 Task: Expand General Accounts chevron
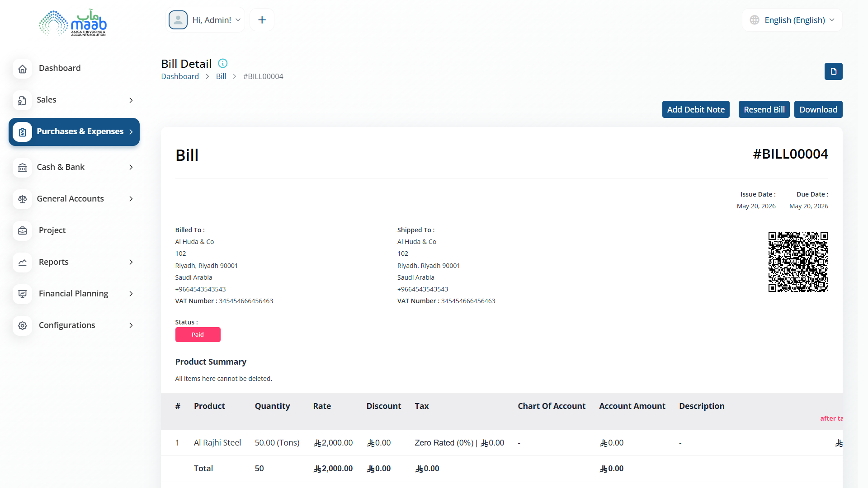[131, 199]
